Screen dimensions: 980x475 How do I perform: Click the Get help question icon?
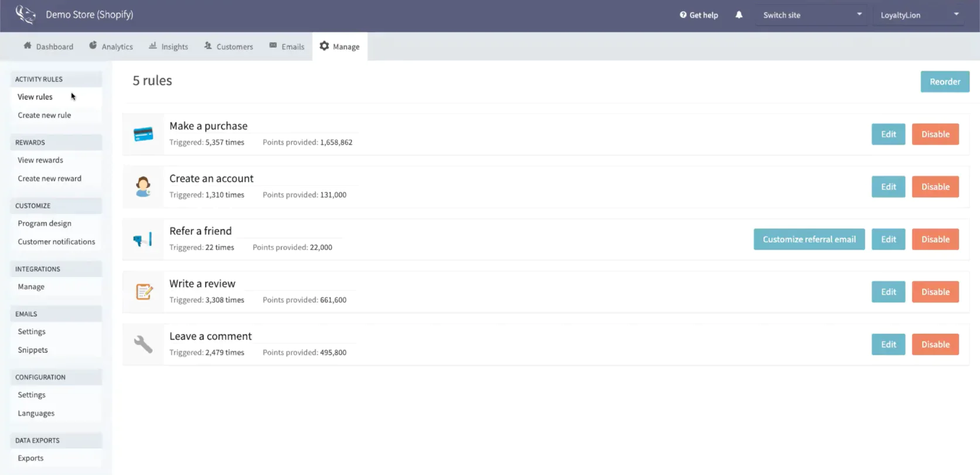click(683, 15)
